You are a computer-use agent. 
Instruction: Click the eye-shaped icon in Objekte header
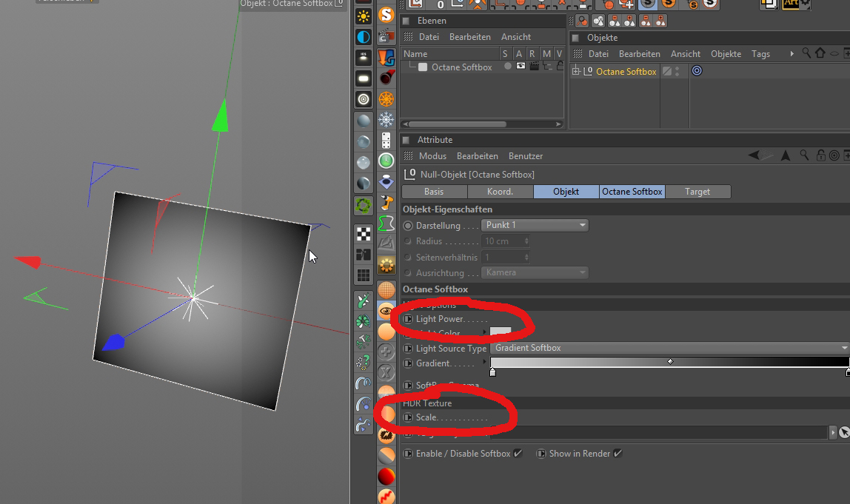click(834, 53)
